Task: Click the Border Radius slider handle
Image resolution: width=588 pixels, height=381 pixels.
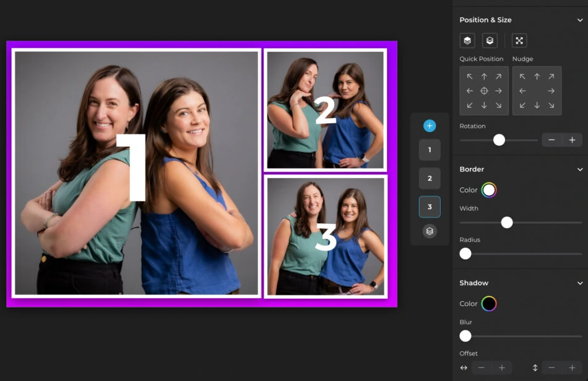Action: click(465, 254)
